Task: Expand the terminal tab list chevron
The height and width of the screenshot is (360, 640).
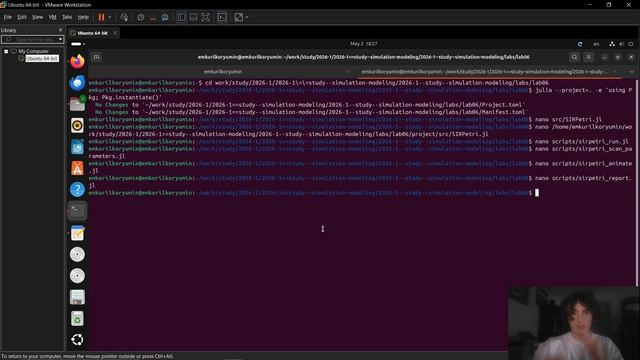Action: 631,72
